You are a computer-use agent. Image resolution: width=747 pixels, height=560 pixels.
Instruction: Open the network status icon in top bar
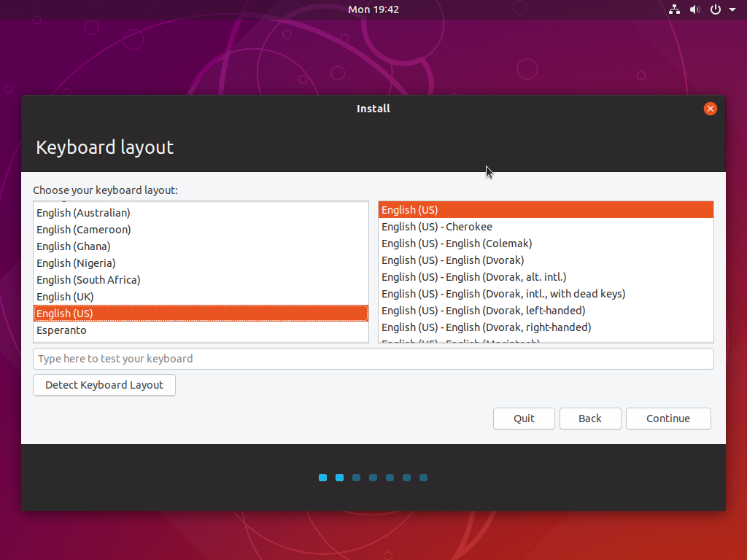[x=674, y=9]
